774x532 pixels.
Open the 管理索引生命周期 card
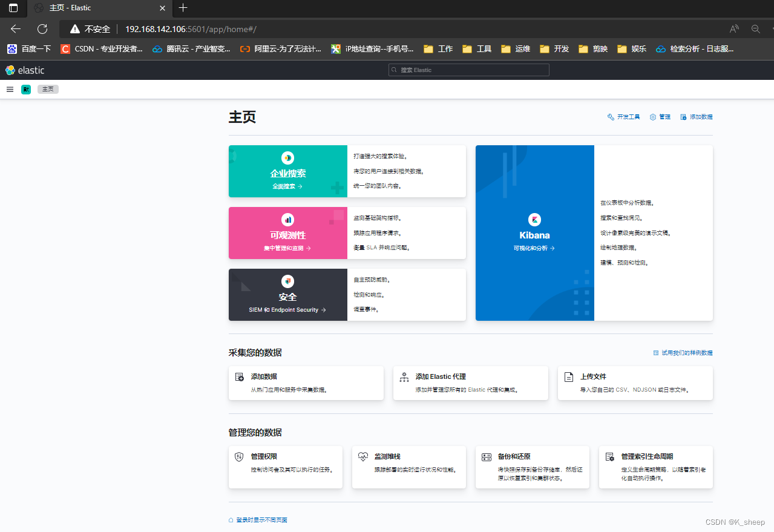tap(656, 467)
